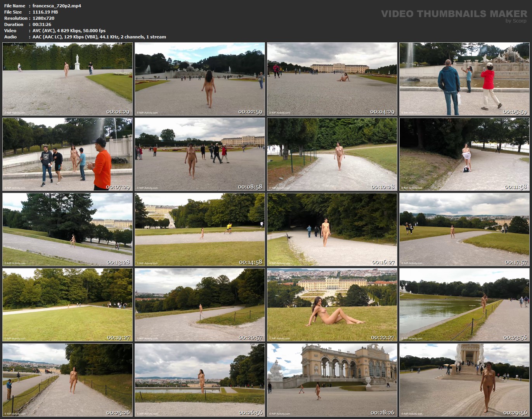Image resolution: width=532 pixels, height=419 pixels.
Task: Click the file name francesca_720p2.mp4
Action: tap(57, 6)
